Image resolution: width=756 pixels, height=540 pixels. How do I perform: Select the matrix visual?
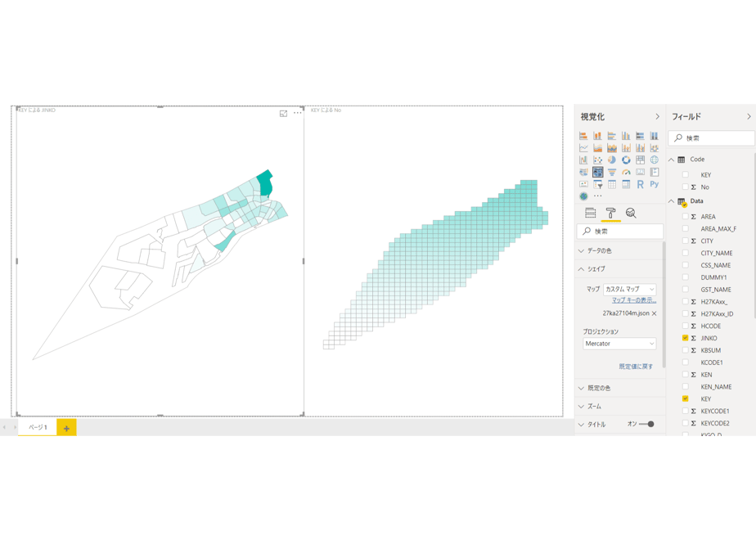(626, 184)
